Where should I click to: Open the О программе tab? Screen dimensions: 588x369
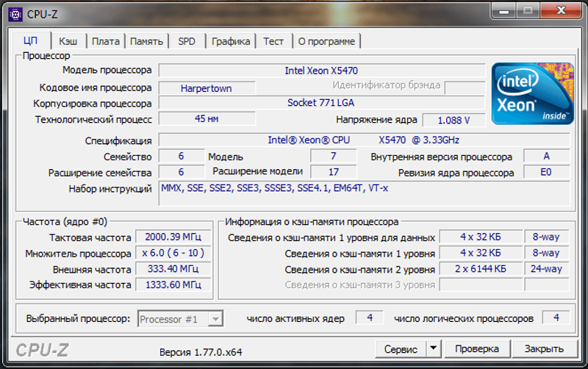(326, 41)
